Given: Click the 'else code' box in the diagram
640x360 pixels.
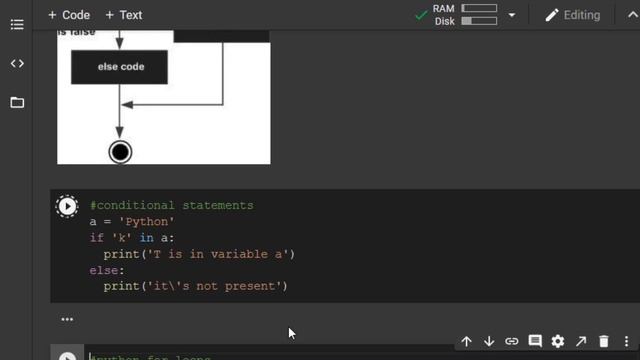Looking at the screenshot, I should tap(119, 67).
